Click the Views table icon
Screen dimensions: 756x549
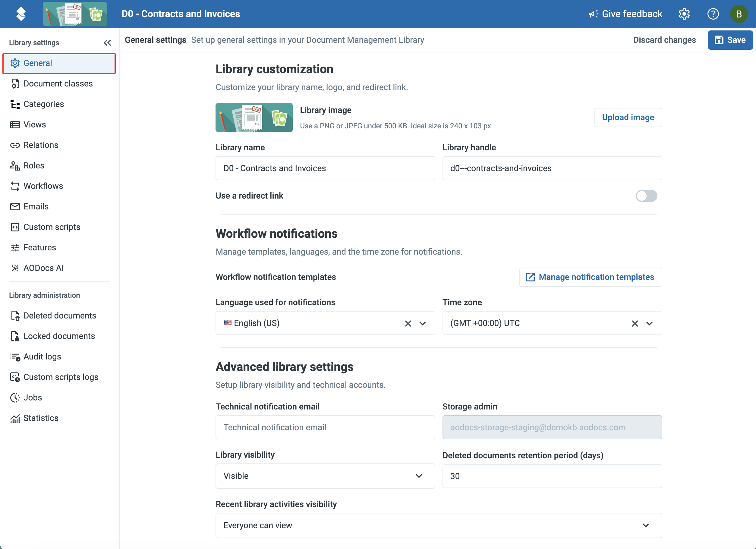[x=15, y=124]
